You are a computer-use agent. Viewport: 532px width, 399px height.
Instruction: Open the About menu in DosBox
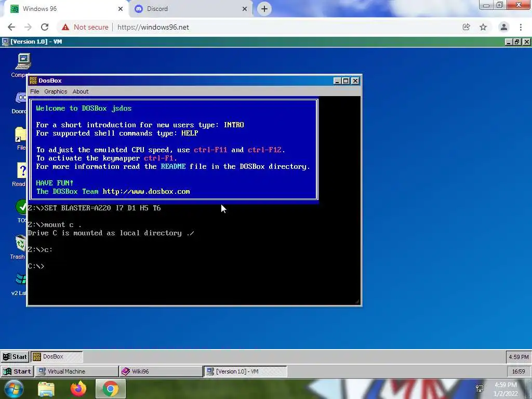[x=81, y=91]
